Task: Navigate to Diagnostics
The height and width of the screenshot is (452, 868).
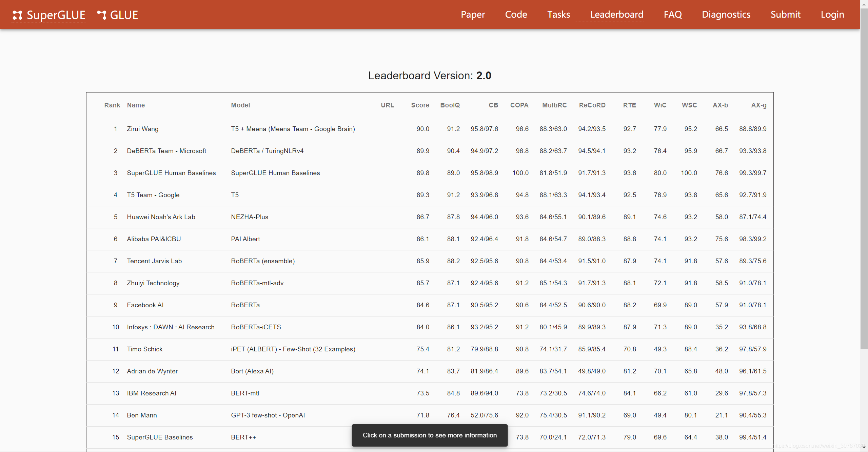Action: pos(726,15)
